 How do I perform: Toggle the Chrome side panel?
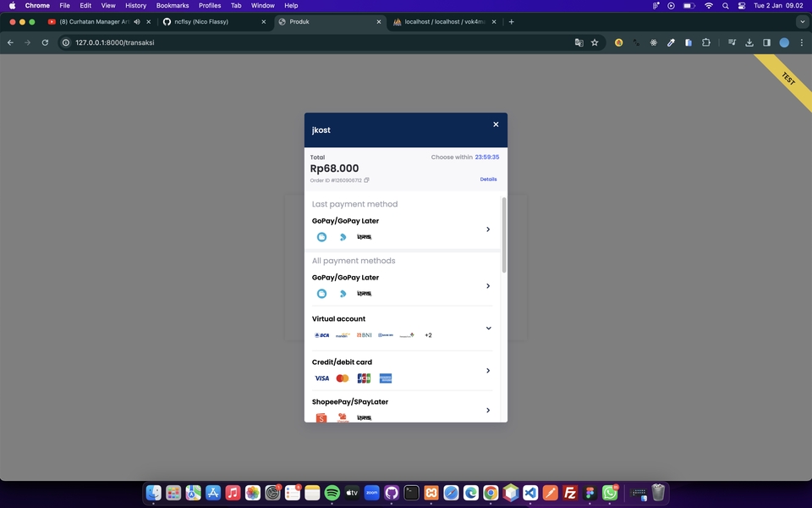pos(766,42)
